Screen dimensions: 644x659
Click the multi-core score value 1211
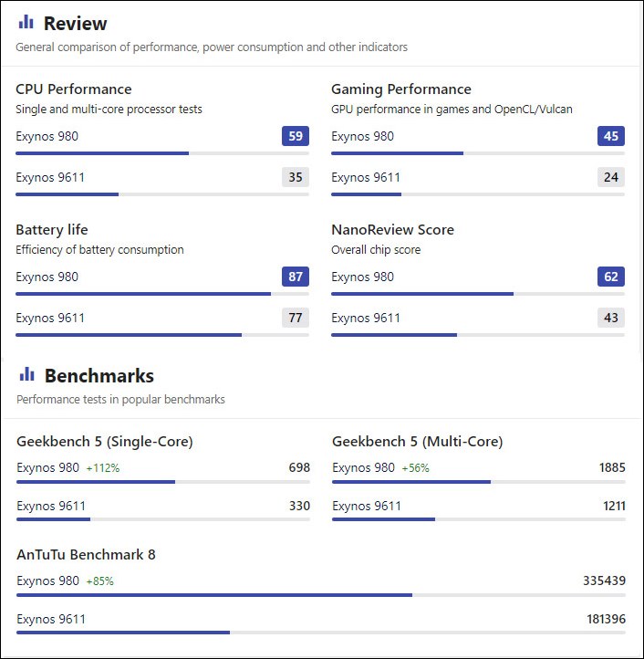[x=614, y=506]
